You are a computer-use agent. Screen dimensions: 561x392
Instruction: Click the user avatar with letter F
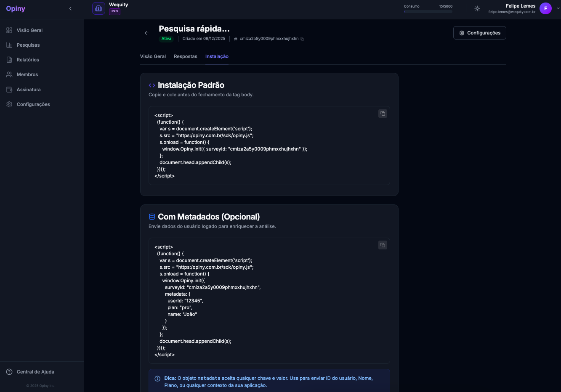545,8
